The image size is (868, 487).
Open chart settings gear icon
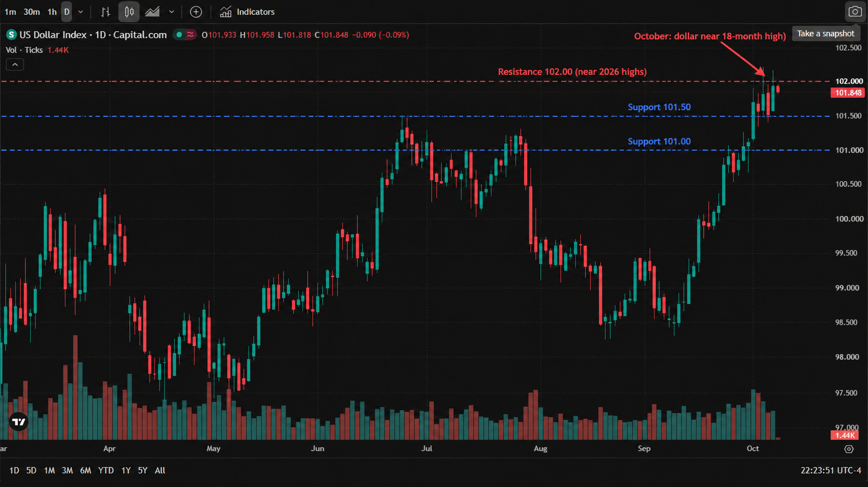[849, 449]
